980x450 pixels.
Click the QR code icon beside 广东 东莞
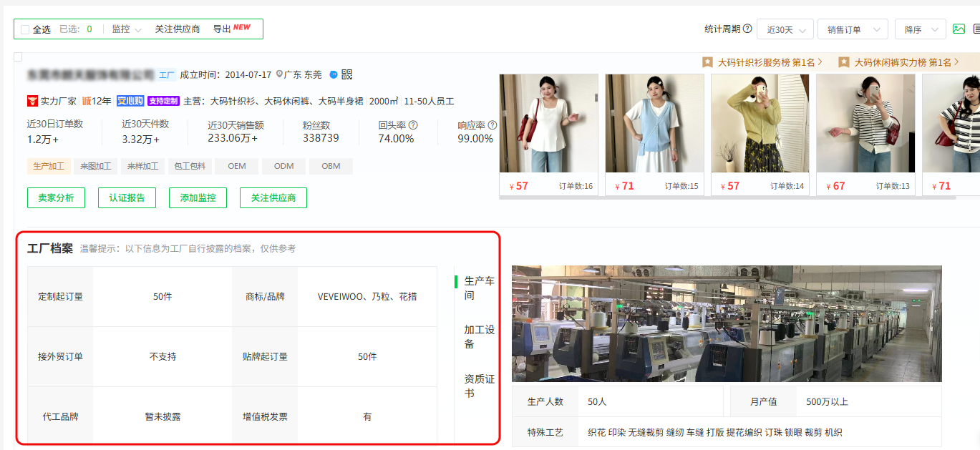[x=346, y=74]
